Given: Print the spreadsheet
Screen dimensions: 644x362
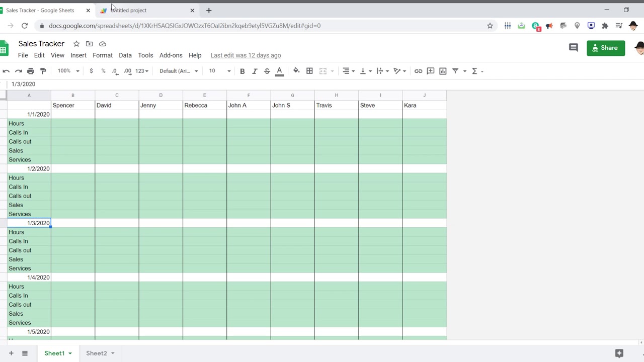Looking at the screenshot, I should [31, 71].
